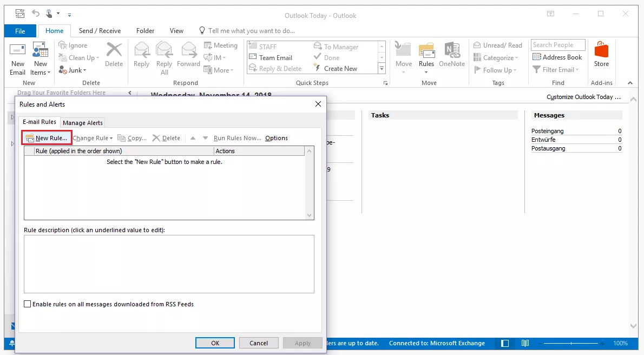Screen dimensions: 644x355
Task: Send notes to OneNote
Action: [x=452, y=56]
